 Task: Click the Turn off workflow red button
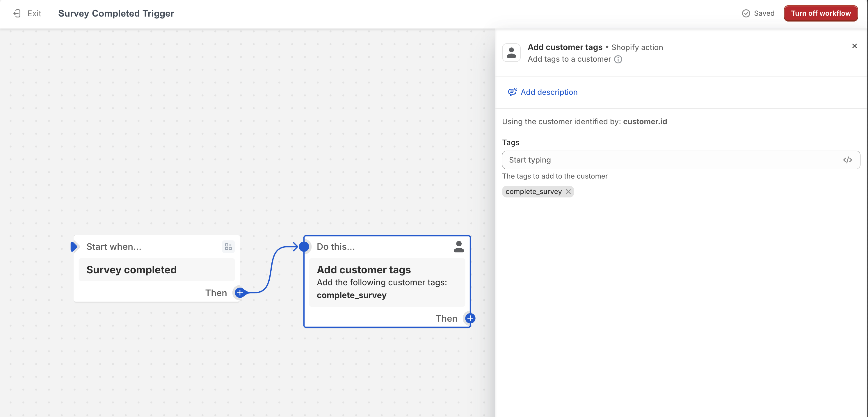pos(821,13)
